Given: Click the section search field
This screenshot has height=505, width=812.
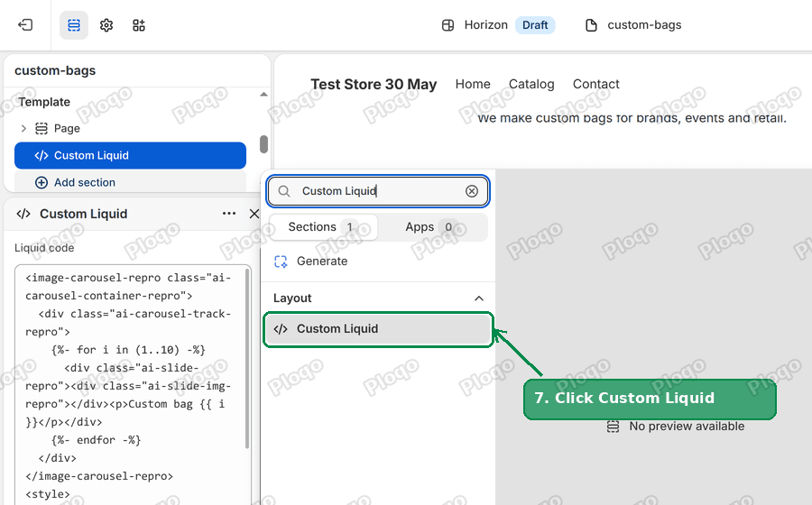Looking at the screenshot, I should tap(378, 191).
